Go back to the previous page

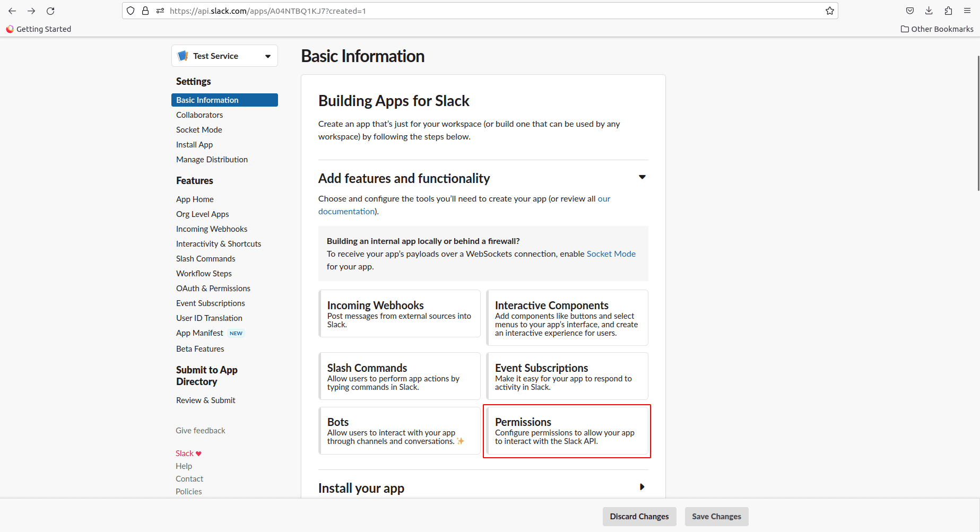pyautogui.click(x=12, y=11)
